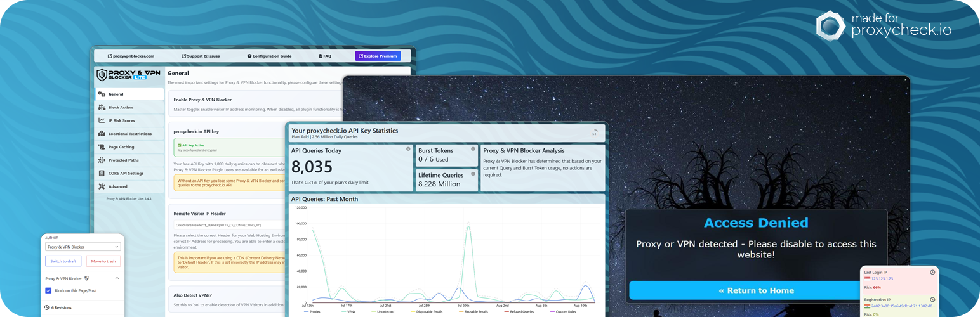Open the Protected Paths tab
Viewport: 980px width, 317px height.
click(x=129, y=160)
